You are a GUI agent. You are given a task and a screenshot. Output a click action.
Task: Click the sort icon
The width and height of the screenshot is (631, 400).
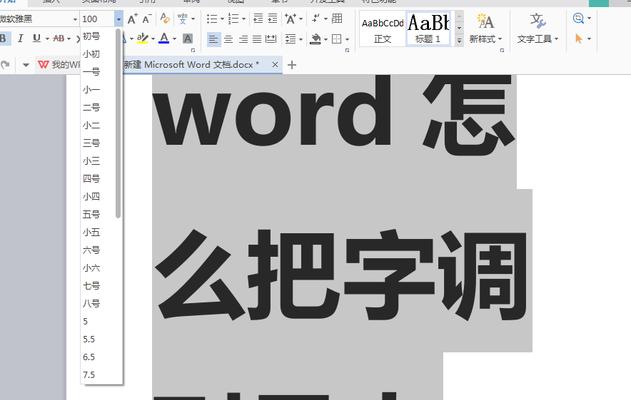click(x=316, y=19)
